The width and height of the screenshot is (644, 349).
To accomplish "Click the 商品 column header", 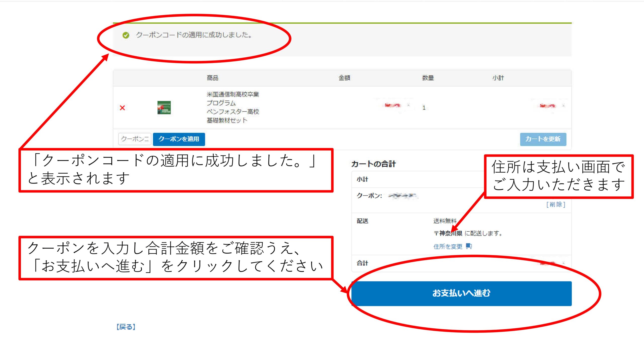I will 213,78.
